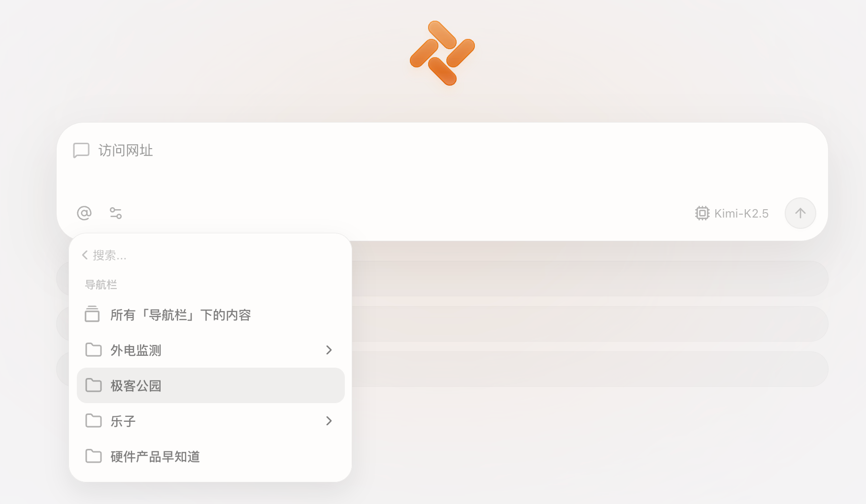Click the orange app logo
This screenshot has width=866, height=504.
pos(442,53)
